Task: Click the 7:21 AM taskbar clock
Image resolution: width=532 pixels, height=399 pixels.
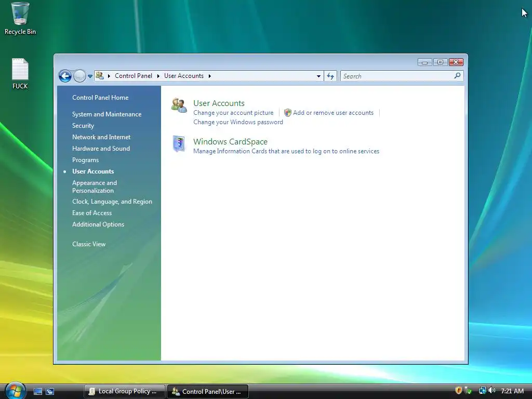Action: click(x=512, y=391)
